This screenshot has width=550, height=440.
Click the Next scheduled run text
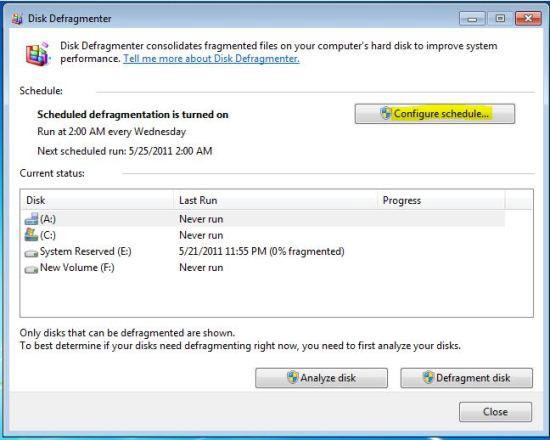125,151
